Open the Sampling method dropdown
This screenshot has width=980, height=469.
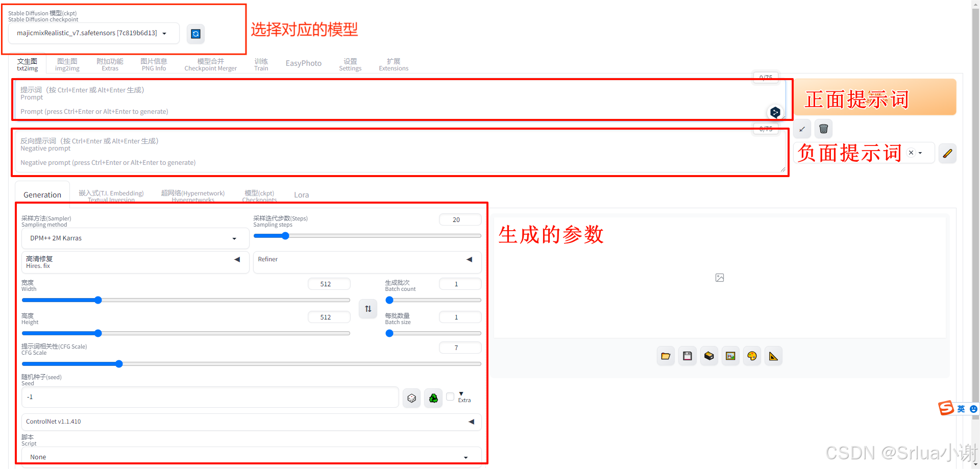click(x=135, y=238)
